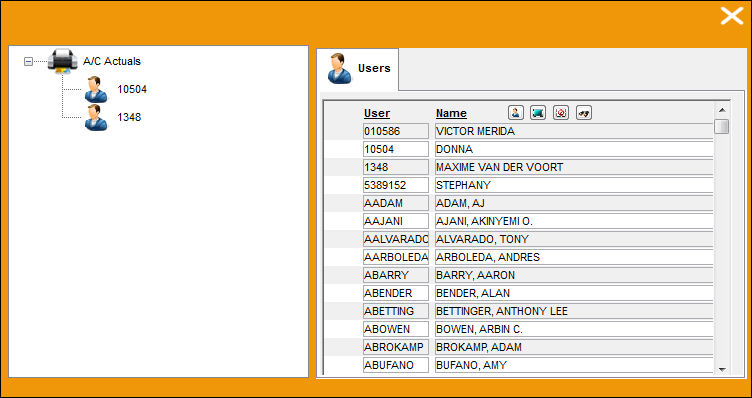Click the users list scrollbar thumb
This screenshot has width=752, height=398.
click(x=722, y=127)
